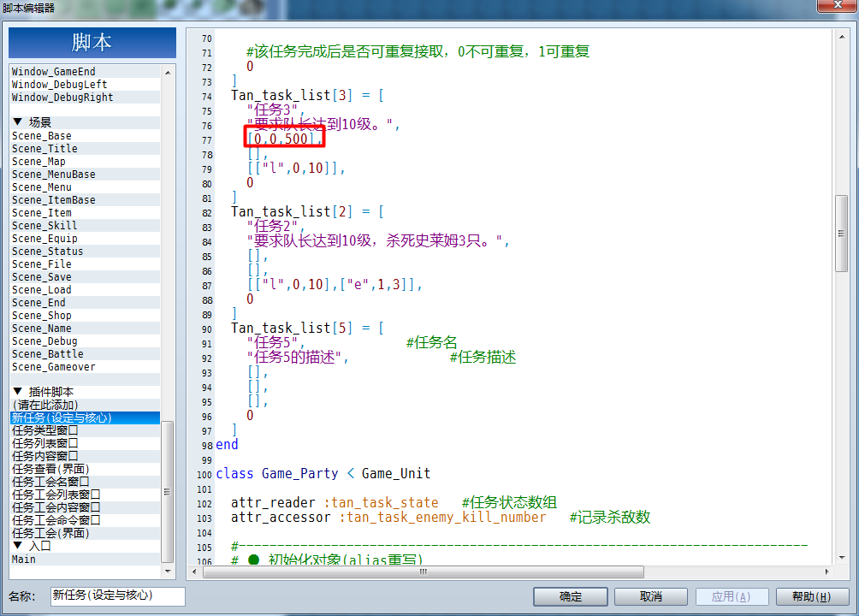Open the Scene_Shop script
Viewport: 859px width, 616px height.
(x=86, y=315)
